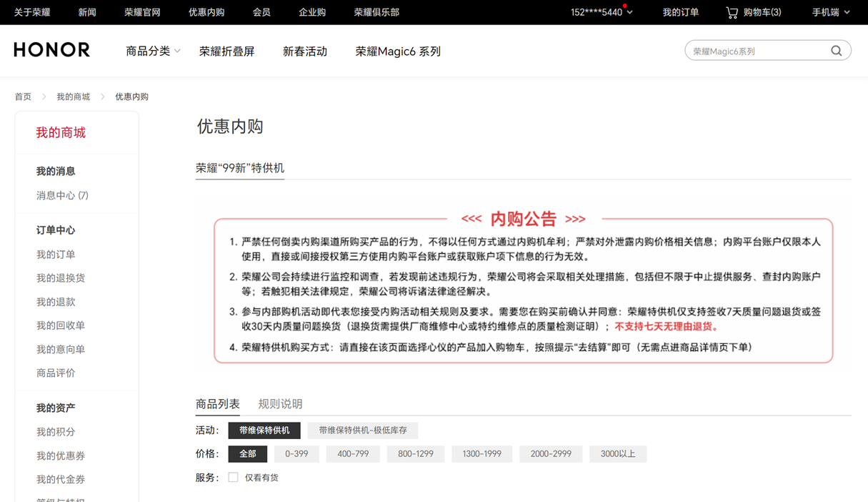
Task: Filter price by 全部
Action: pos(248,454)
